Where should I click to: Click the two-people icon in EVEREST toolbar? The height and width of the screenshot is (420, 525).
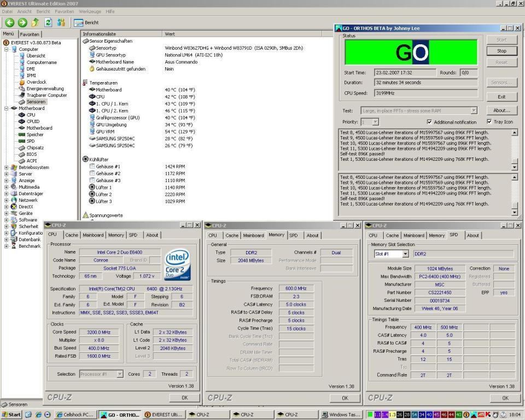click(61, 22)
